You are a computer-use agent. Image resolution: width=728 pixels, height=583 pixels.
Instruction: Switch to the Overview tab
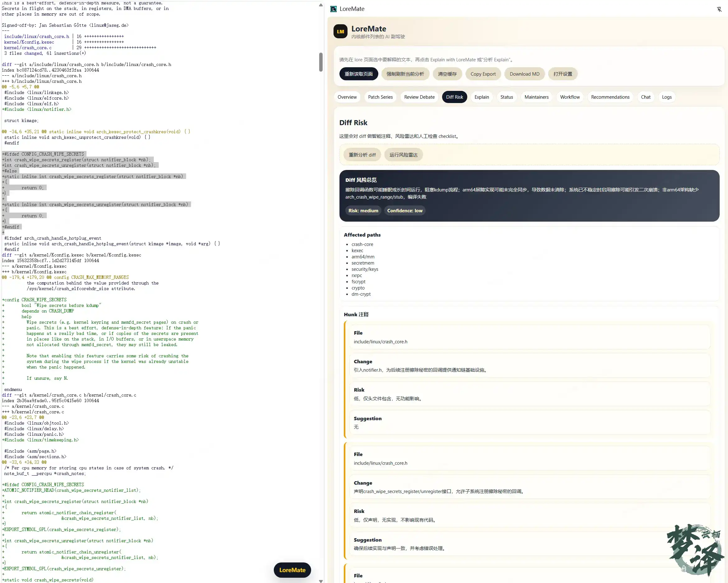pos(347,97)
